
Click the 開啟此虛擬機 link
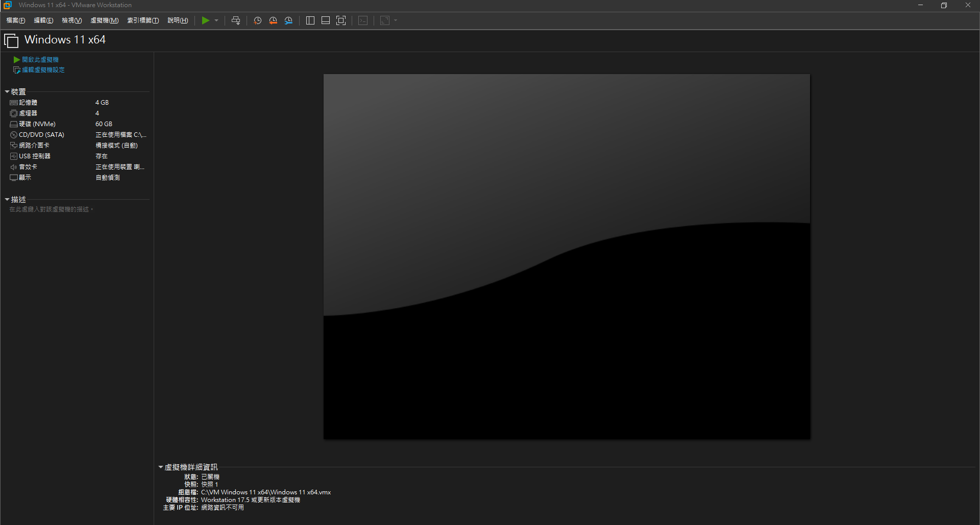pyautogui.click(x=40, y=60)
